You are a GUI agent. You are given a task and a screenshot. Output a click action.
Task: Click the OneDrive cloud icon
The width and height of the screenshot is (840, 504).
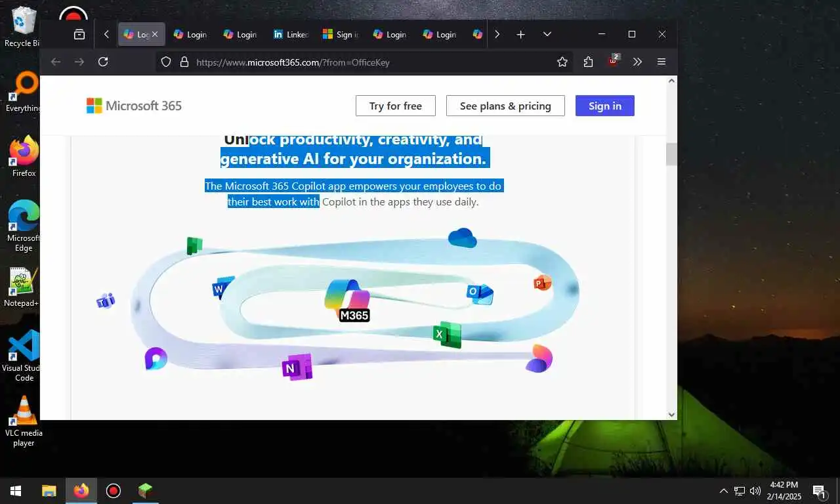[x=462, y=238]
